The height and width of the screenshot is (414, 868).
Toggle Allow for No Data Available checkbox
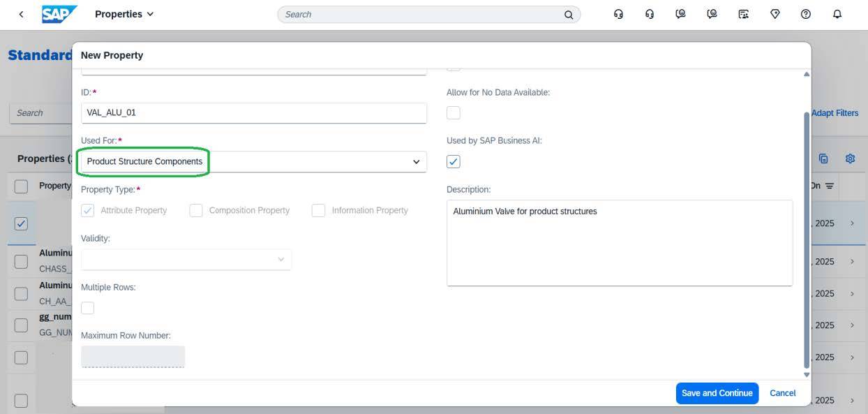point(454,112)
